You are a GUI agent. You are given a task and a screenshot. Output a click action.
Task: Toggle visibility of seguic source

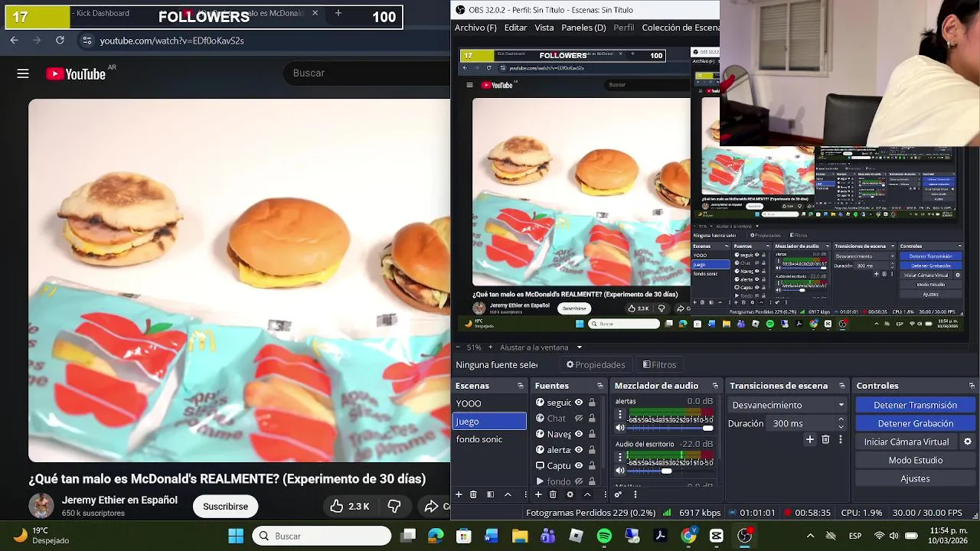click(579, 403)
